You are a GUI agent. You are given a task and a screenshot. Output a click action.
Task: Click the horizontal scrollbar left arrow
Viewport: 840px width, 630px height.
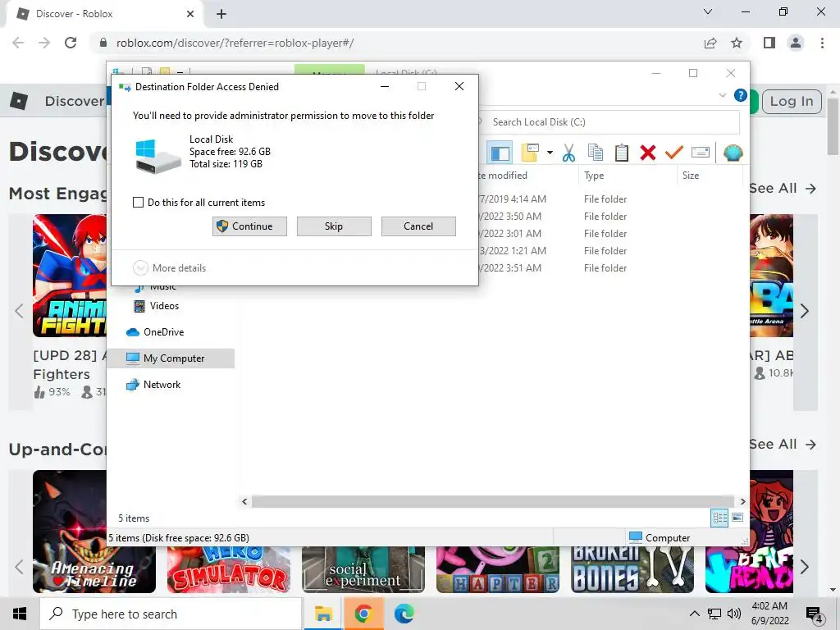pos(244,501)
